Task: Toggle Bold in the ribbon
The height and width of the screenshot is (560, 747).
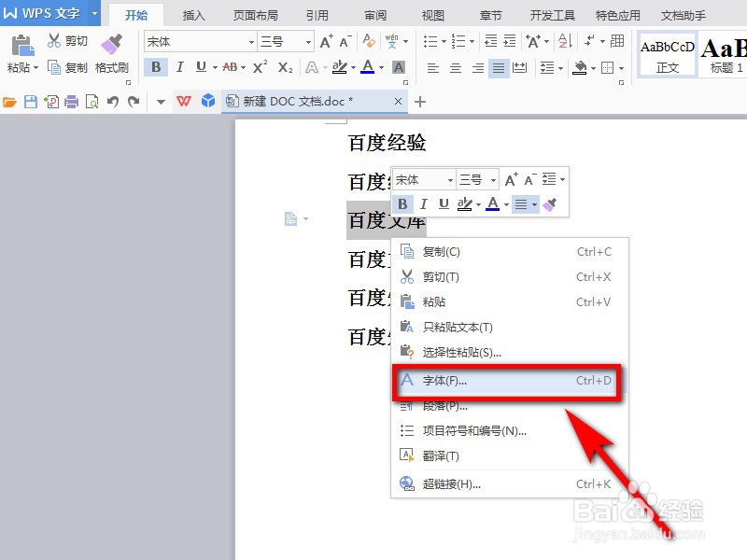Action: (156, 67)
